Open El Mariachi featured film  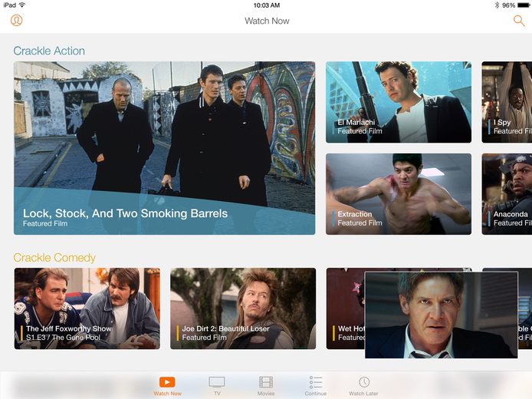pos(399,102)
